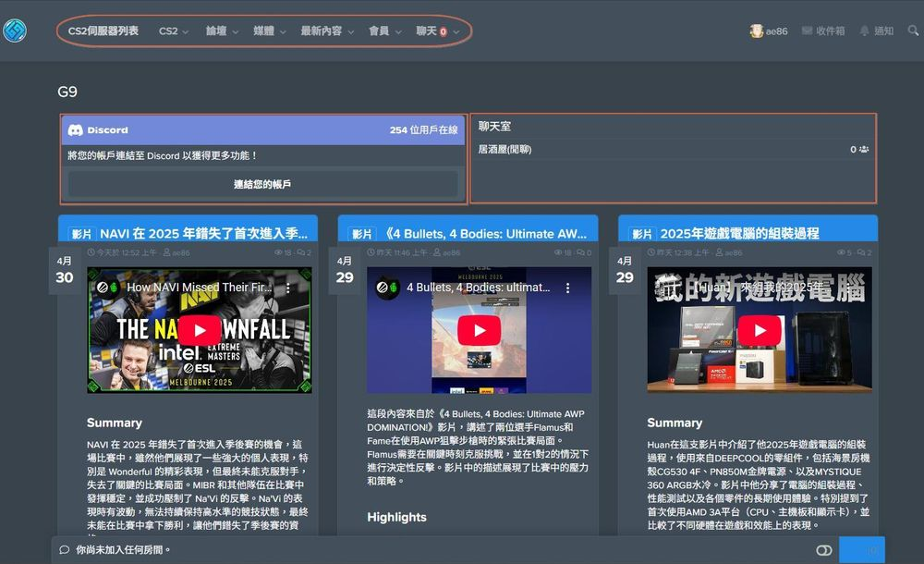
Task: Click the 連結您的帳戶 button
Action: (x=262, y=184)
